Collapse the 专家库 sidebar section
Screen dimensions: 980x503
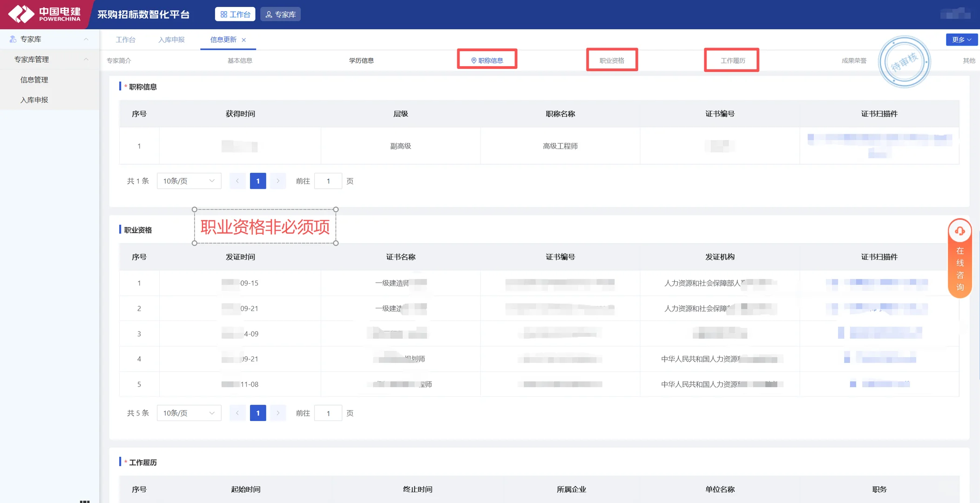86,39
